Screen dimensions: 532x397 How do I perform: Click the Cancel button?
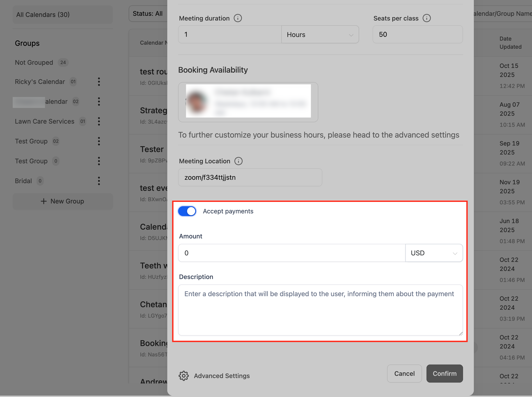tap(404, 374)
